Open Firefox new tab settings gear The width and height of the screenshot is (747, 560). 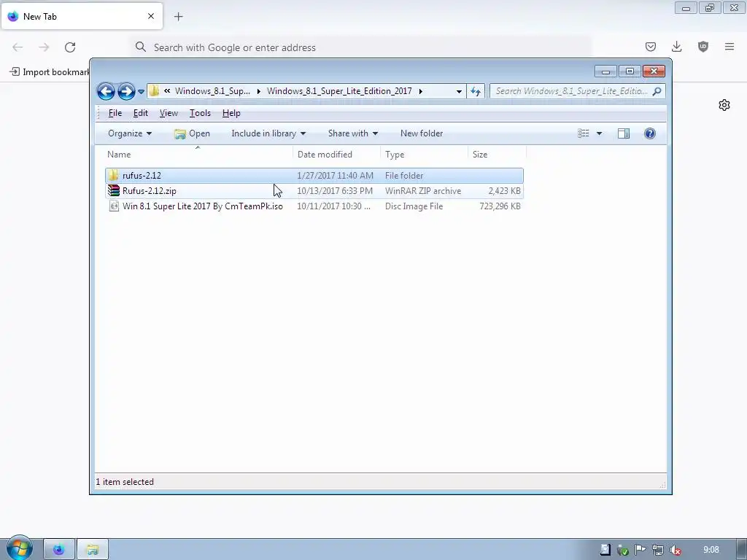[x=724, y=105]
